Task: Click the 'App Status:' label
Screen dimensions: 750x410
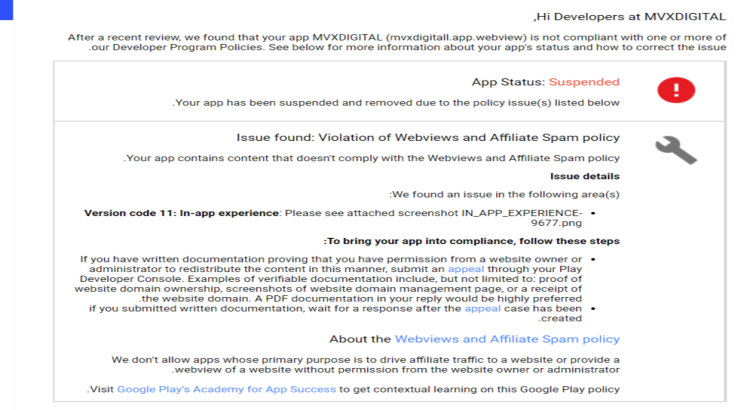Action: pos(508,82)
